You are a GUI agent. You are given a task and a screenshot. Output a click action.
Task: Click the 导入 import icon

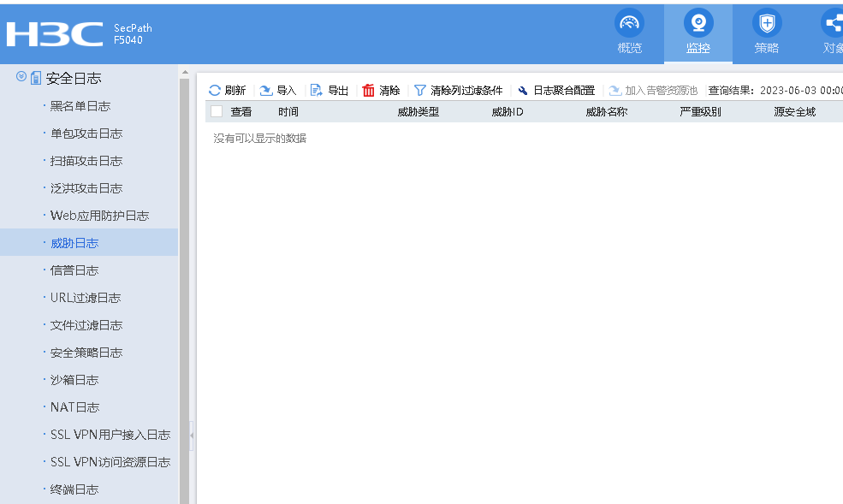265,90
